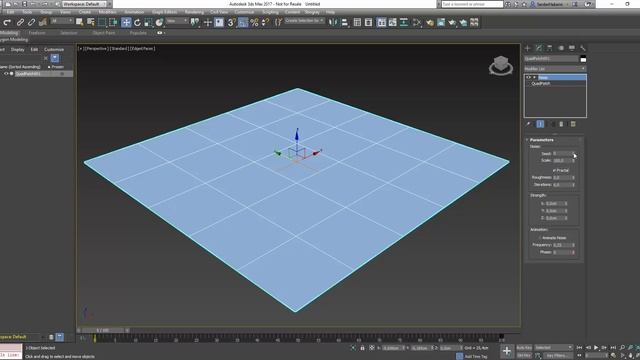This screenshot has height=360, width=640.
Task: Open the Modifier List dropdown
Action: (555, 69)
